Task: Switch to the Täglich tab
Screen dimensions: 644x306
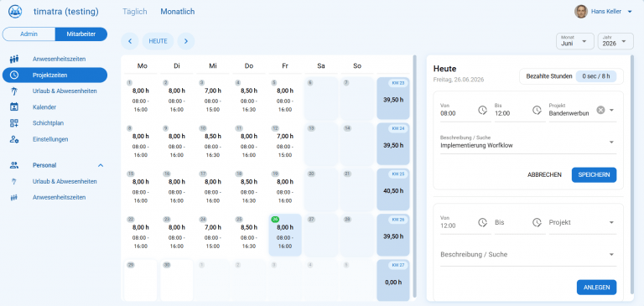Action: click(x=135, y=12)
